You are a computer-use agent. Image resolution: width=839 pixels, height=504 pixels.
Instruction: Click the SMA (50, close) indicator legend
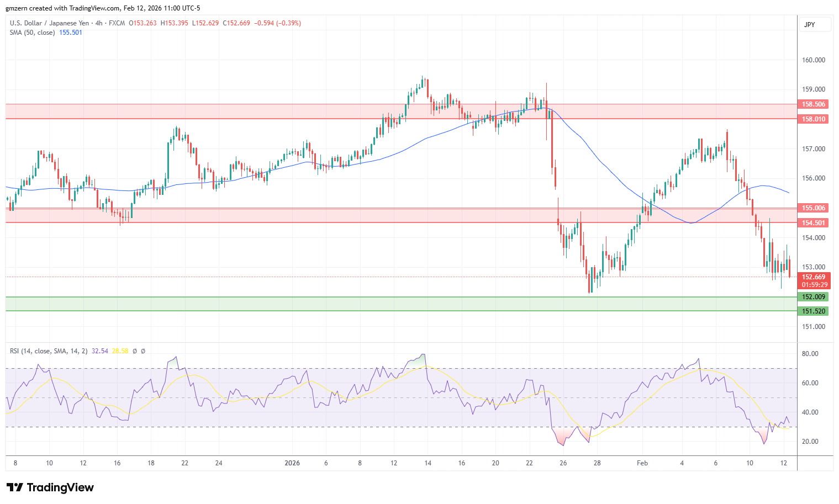pos(32,33)
